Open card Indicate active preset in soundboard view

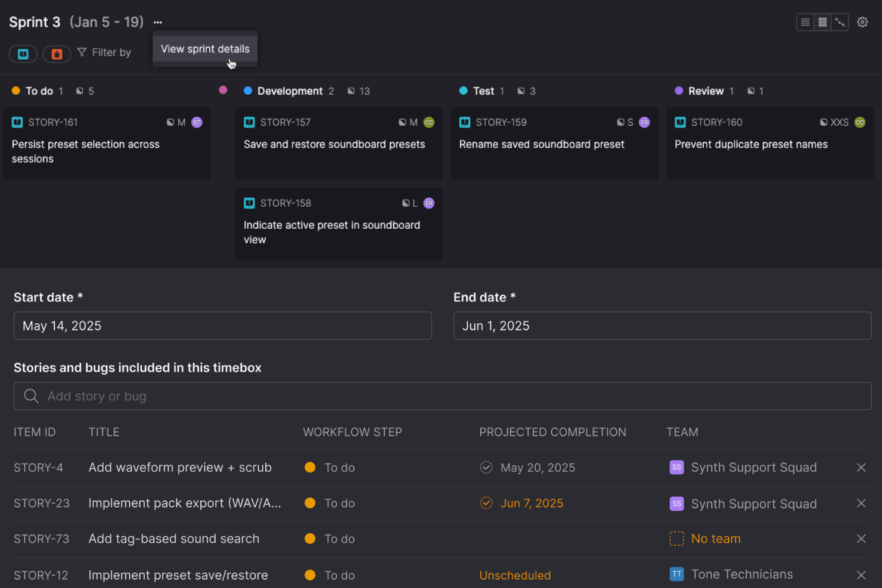point(339,224)
